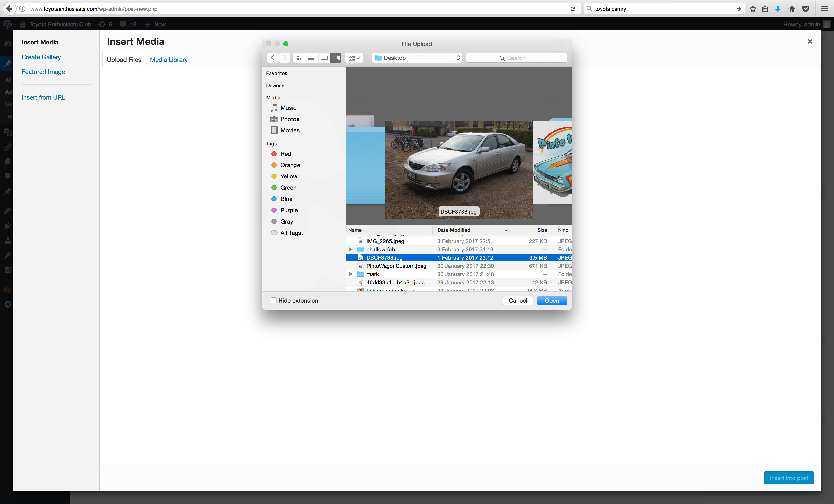
Task: Switch to icon view in file dialog
Action: [299, 58]
